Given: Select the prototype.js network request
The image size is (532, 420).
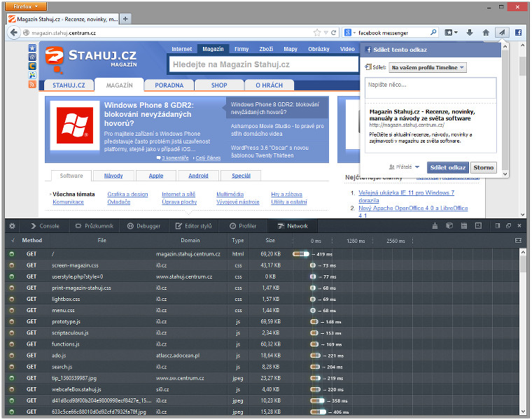Looking at the screenshot, I should pos(262,321).
